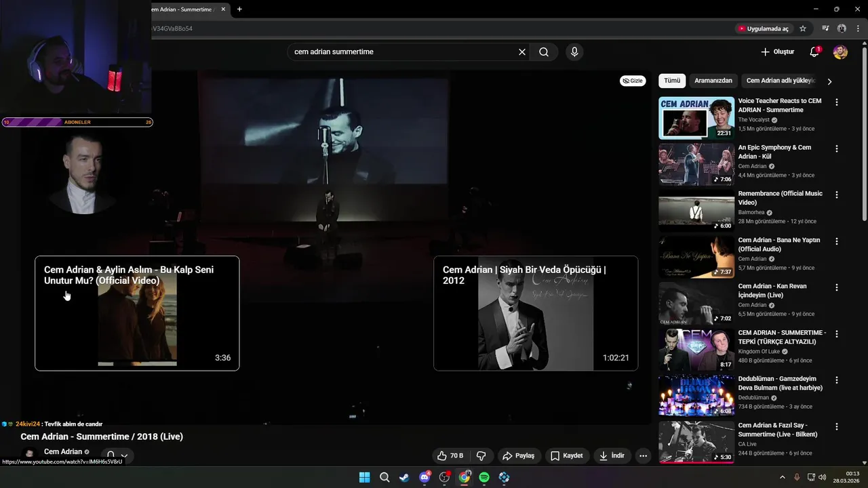
Task: Hide end screen cards with Gizle
Action: (x=633, y=81)
